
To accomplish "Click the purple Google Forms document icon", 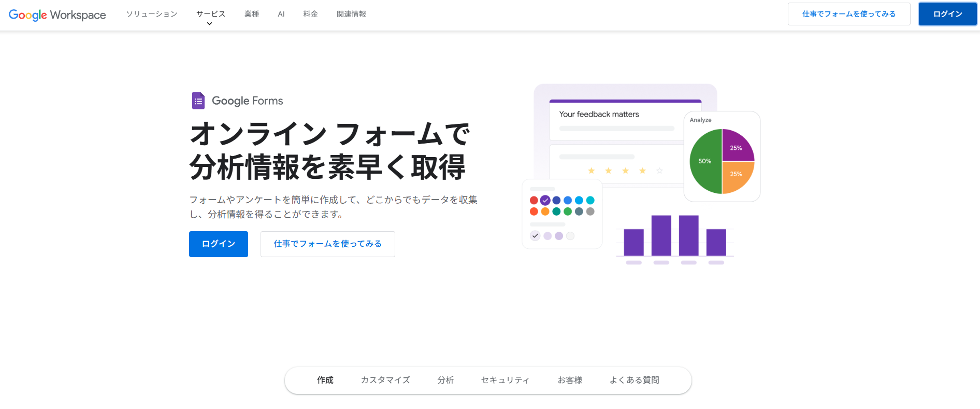I will 198,101.
